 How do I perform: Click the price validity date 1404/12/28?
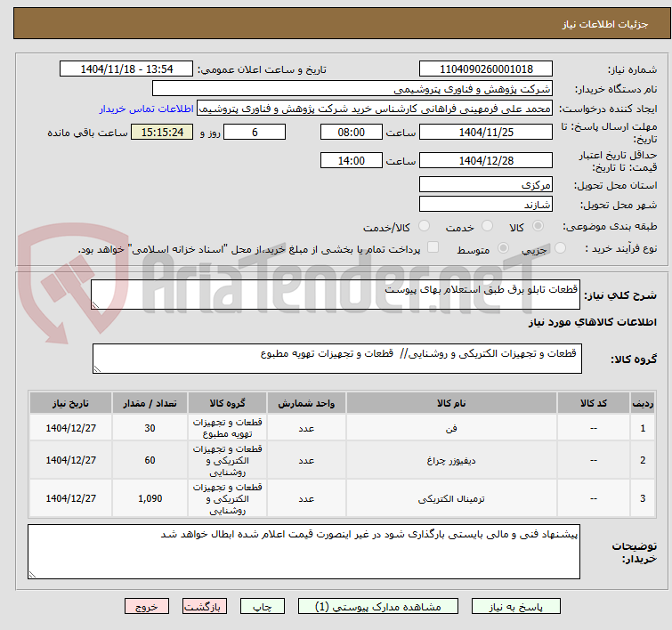pyautogui.click(x=486, y=160)
